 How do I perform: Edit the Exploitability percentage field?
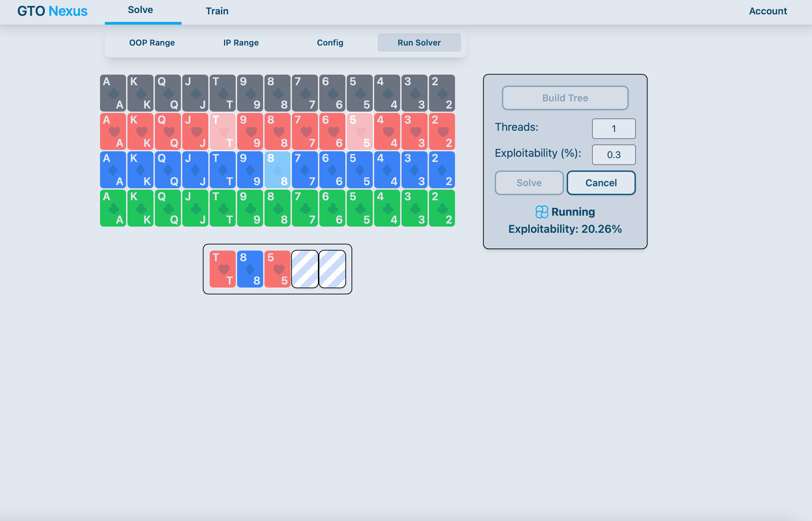point(614,155)
